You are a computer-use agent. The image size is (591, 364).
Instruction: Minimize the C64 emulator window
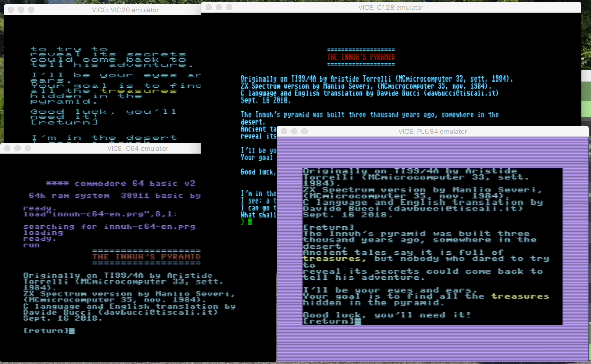click(17, 148)
